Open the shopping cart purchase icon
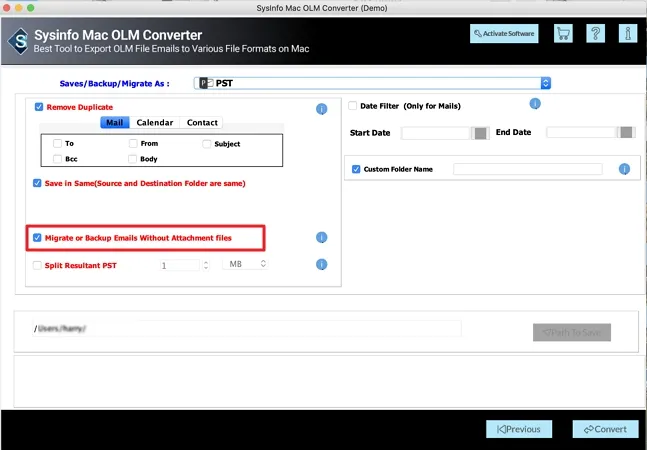The image size is (647, 450). [563, 33]
